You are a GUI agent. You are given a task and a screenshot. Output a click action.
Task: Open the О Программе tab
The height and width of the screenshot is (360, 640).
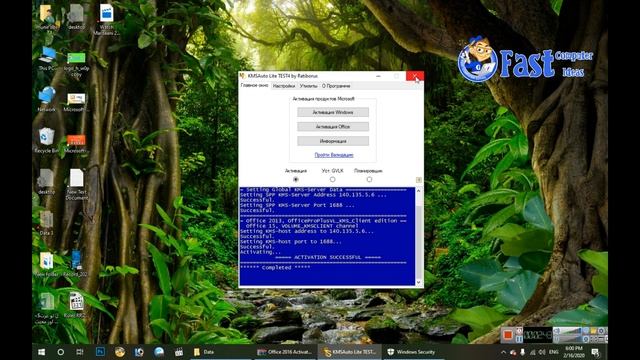(x=336, y=86)
